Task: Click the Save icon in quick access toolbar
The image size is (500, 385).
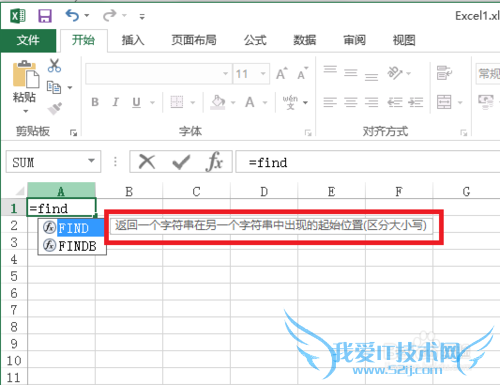Action: pos(45,16)
